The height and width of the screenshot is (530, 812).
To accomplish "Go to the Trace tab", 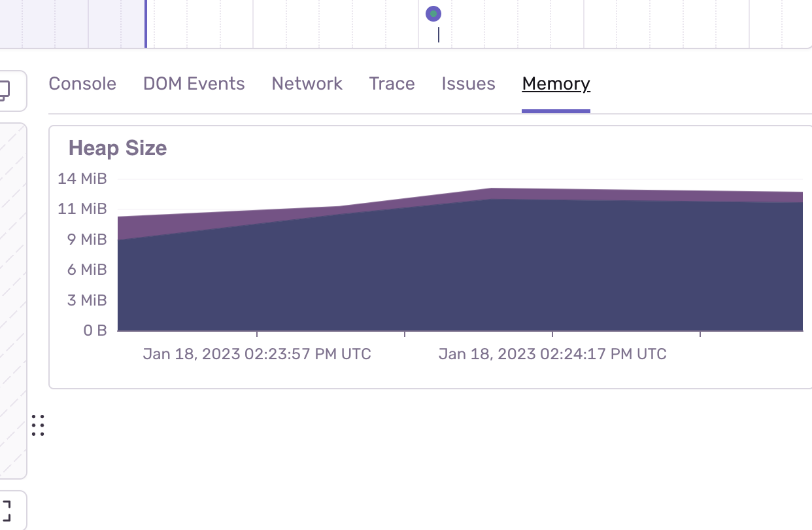I will coord(392,84).
